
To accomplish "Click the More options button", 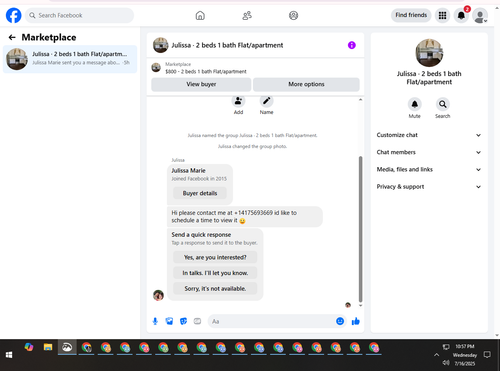I will [306, 84].
